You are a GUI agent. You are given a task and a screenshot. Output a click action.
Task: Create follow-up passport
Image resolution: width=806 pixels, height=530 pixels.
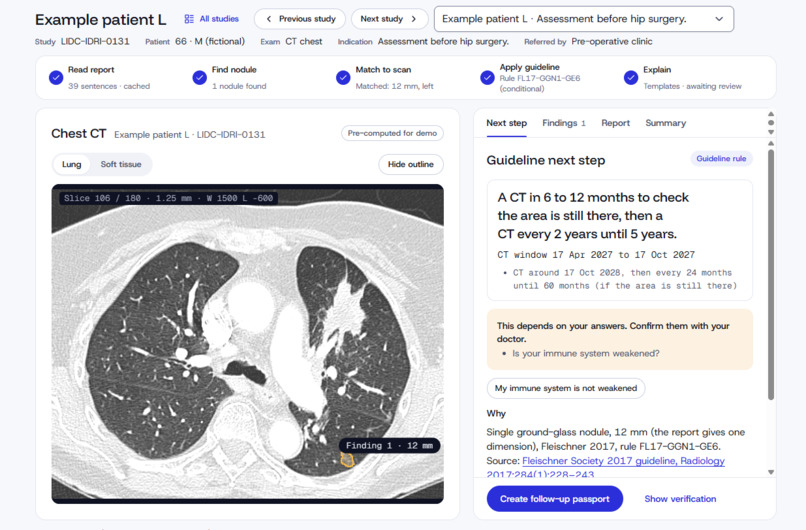(x=555, y=499)
